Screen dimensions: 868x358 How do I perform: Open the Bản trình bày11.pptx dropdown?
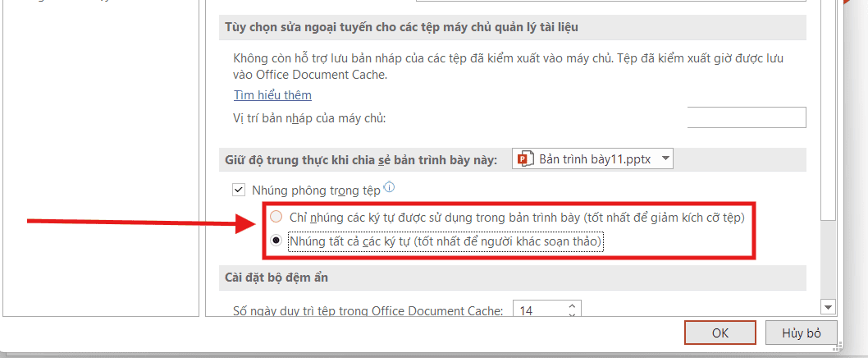point(593,159)
